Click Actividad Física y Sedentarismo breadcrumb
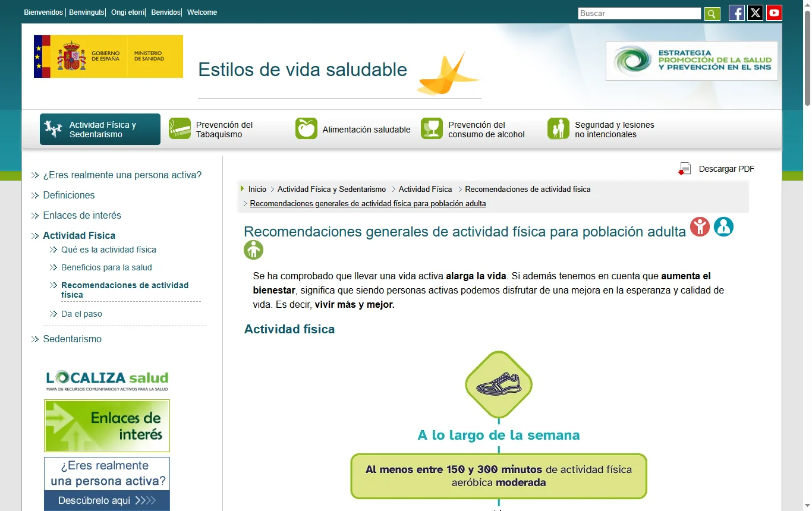The image size is (812, 511). [332, 190]
